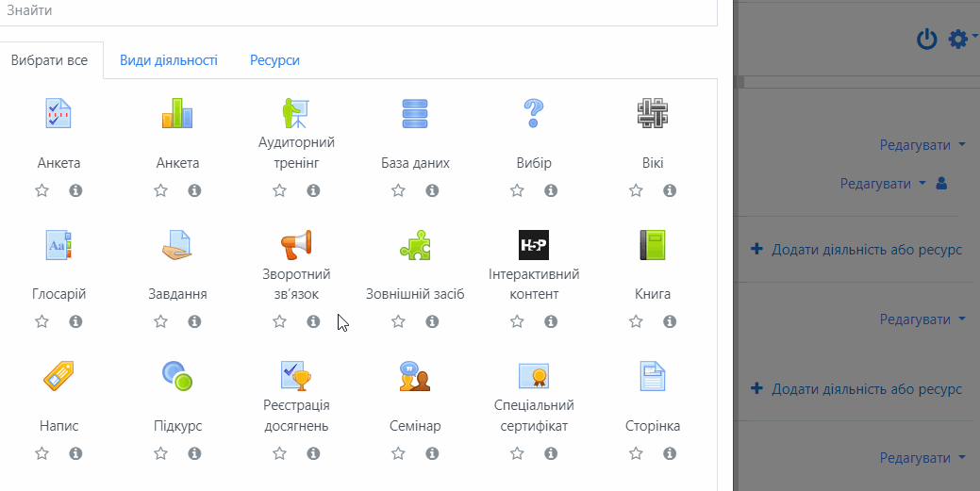Screen dimensions: 980x491
Task: Open the settings gear dropdown
Action: 961,39
